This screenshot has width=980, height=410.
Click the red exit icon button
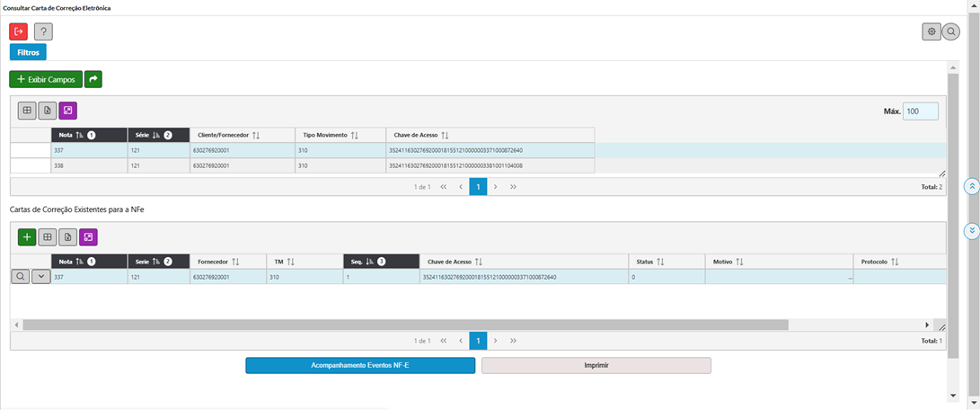[19, 32]
